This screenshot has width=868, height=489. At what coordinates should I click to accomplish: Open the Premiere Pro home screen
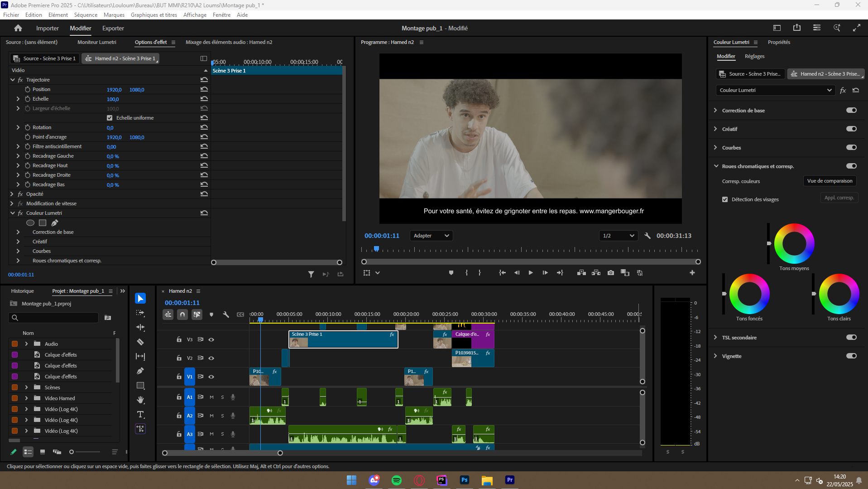pos(18,28)
